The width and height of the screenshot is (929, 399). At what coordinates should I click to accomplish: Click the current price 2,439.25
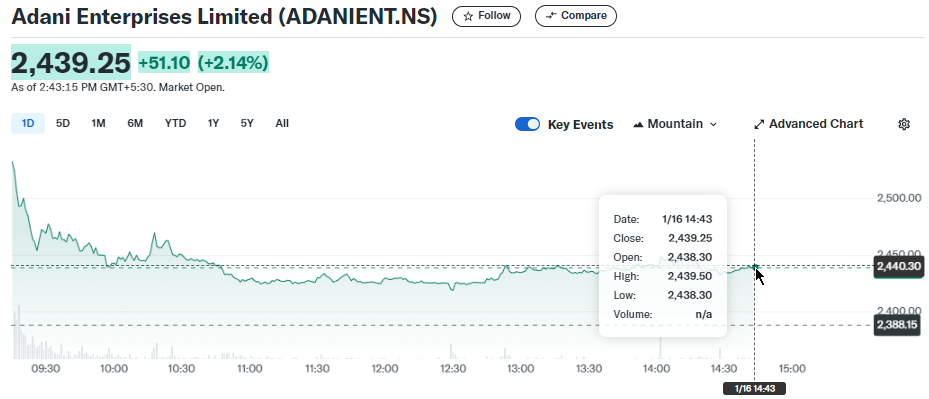71,62
